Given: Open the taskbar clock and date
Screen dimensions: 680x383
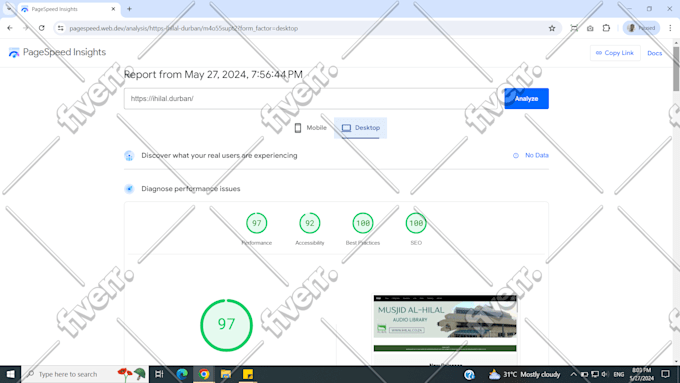Looking at the screenshot, I should [641, 374].
